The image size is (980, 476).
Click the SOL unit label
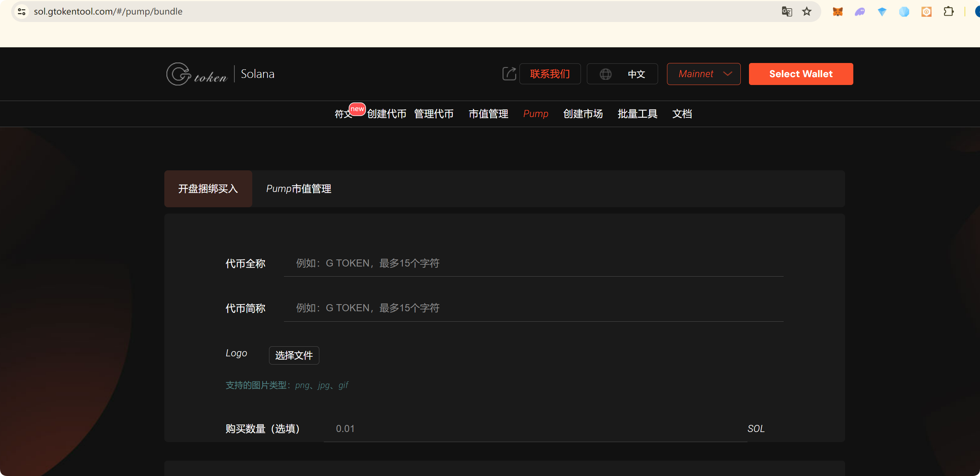click(756, 429)
